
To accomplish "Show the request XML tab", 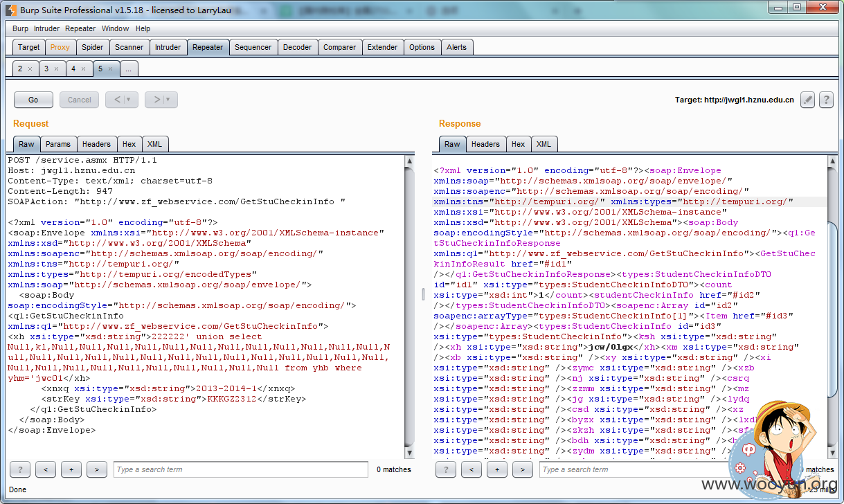I will coord(155,144).
